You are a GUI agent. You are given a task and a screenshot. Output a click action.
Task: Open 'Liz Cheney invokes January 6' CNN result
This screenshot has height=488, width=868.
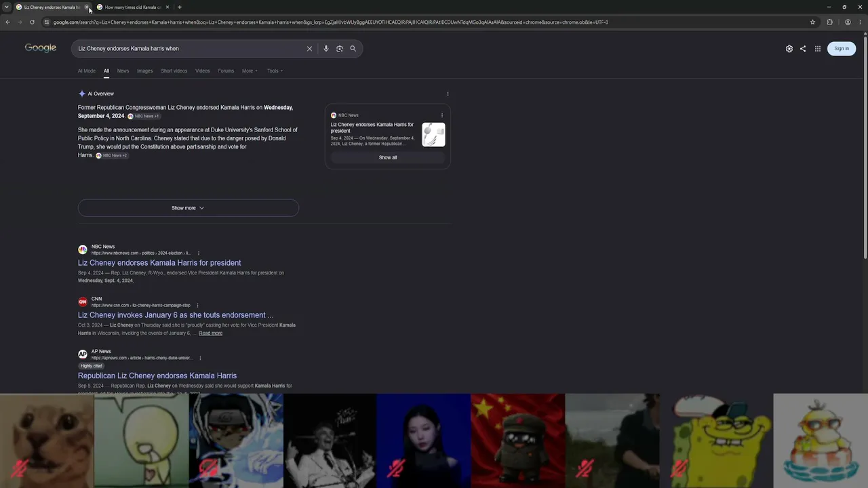[x=176, y=315]
